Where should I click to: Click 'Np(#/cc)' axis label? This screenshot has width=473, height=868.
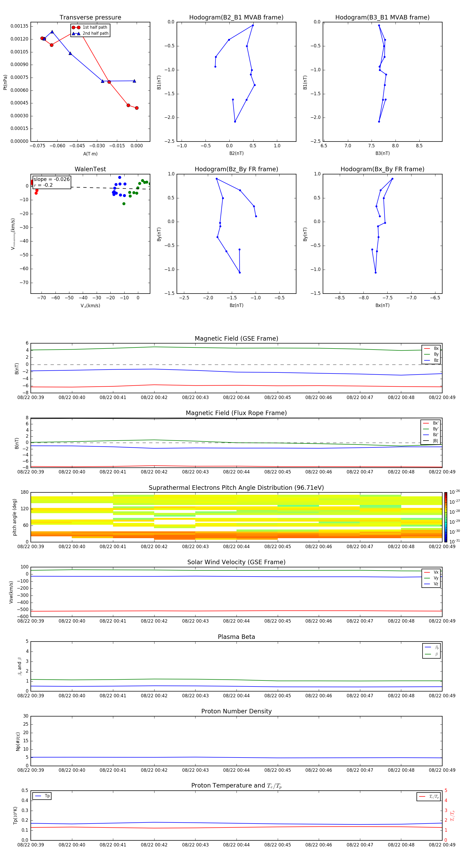point(18,741)
